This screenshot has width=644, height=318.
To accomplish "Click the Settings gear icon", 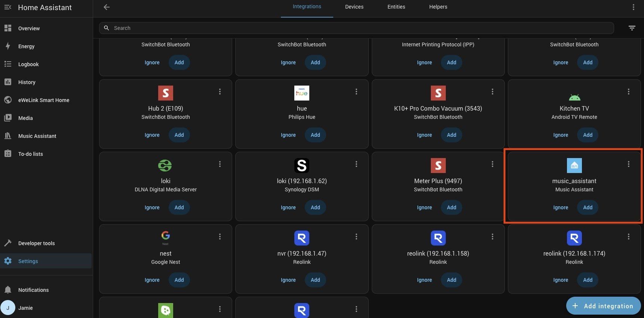I will 8,261.
